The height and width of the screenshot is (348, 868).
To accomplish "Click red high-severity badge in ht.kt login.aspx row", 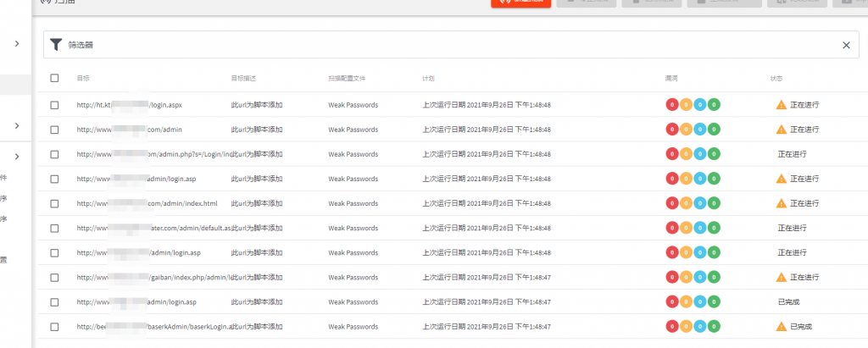I will tap(672, 104).
